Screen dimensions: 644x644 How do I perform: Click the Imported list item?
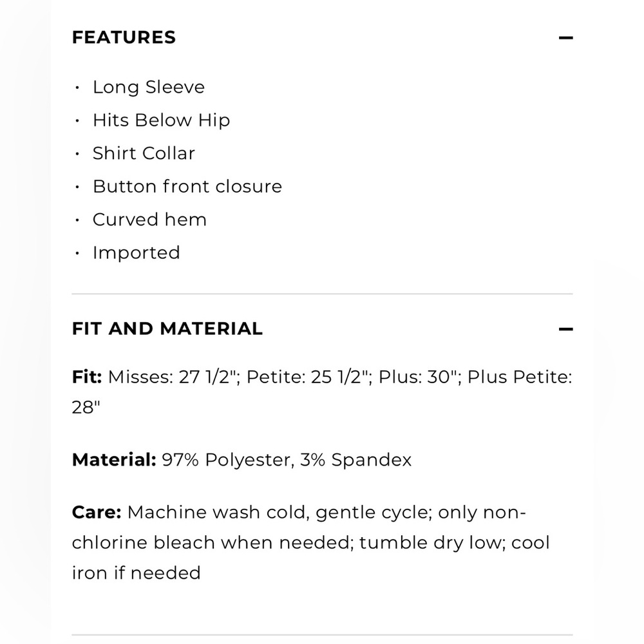tap(137, 252)
